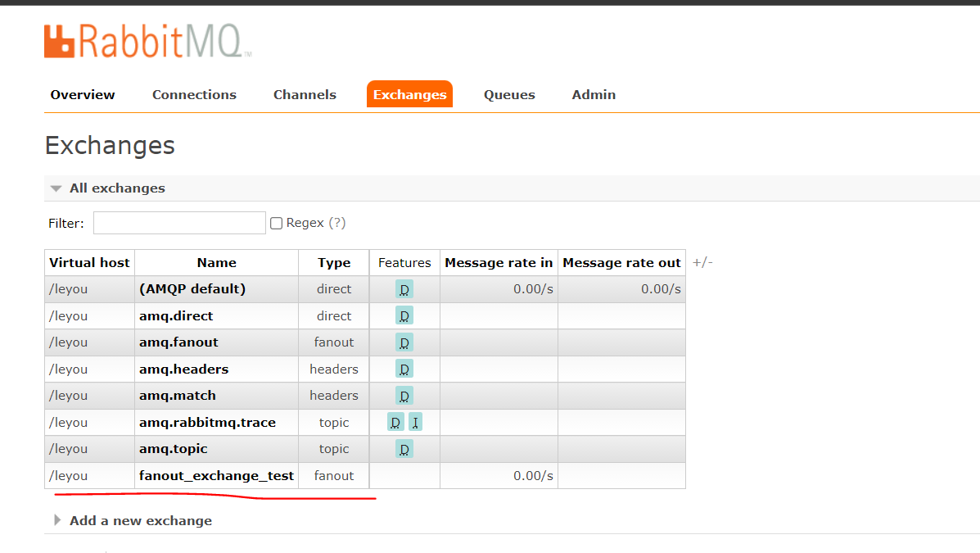Click the direct type cell of amq.direct

click(334, 316)
